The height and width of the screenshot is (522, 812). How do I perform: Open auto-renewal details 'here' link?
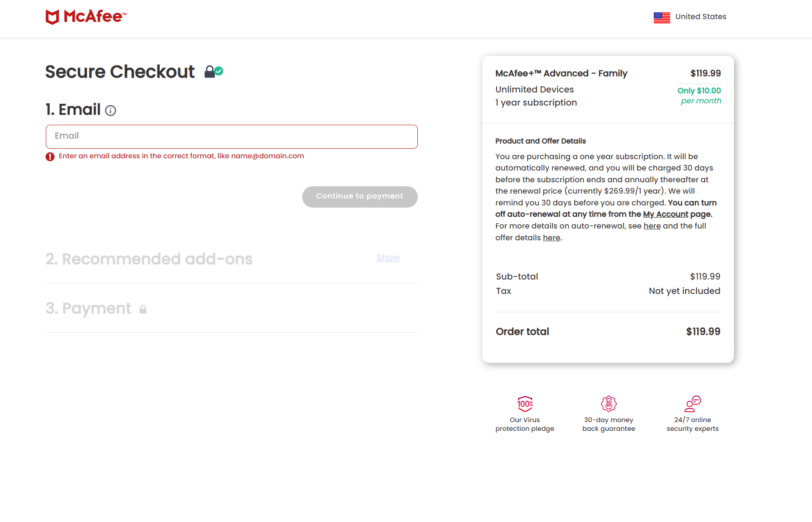pyautogui.click(x=652, y=226)
